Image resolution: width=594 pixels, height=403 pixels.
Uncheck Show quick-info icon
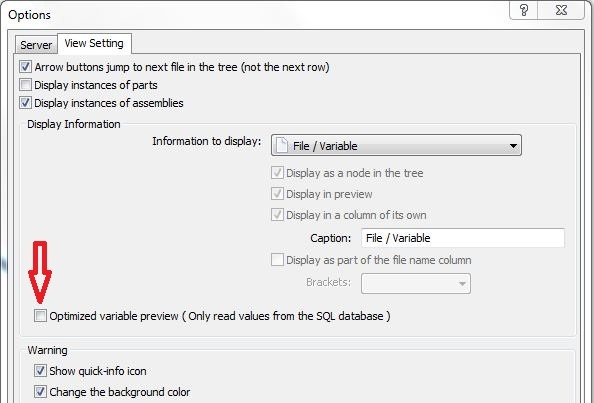coord(40,370)
